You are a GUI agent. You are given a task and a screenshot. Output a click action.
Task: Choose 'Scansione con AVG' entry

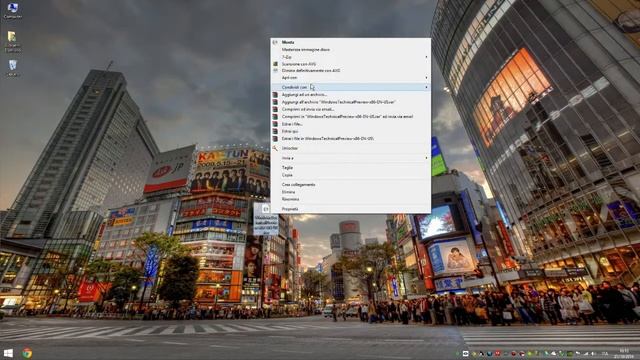coord(351,64)
